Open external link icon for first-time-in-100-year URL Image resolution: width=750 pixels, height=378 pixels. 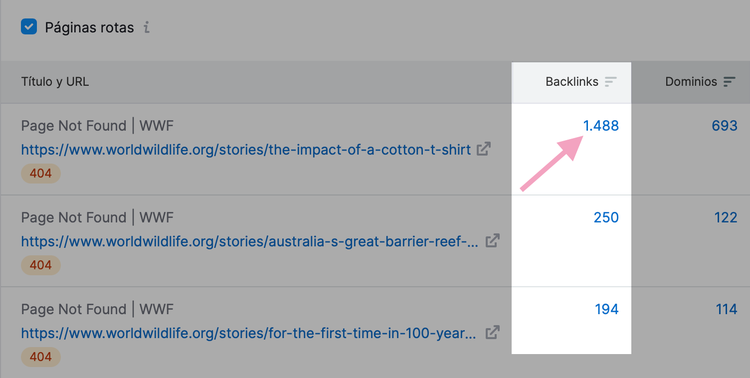point(493,333)
